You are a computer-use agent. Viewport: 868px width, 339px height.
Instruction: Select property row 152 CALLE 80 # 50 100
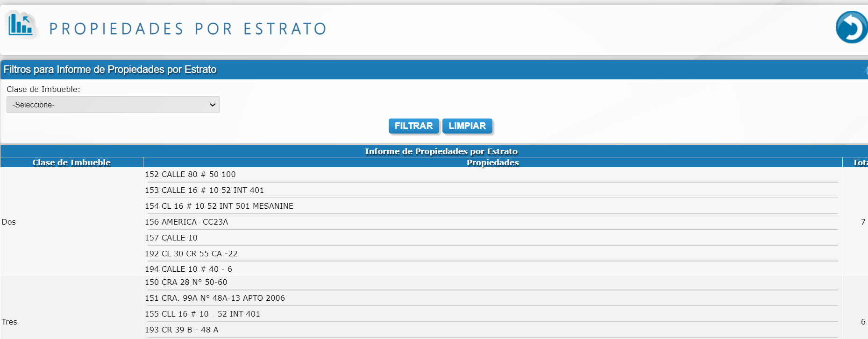click(x=190, y=174)
